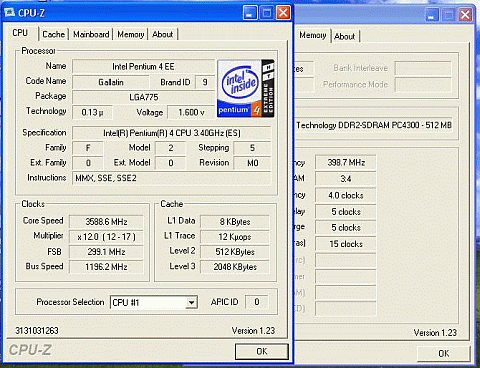
Task: Click the Family value F
Action: [x=88, y=148]
